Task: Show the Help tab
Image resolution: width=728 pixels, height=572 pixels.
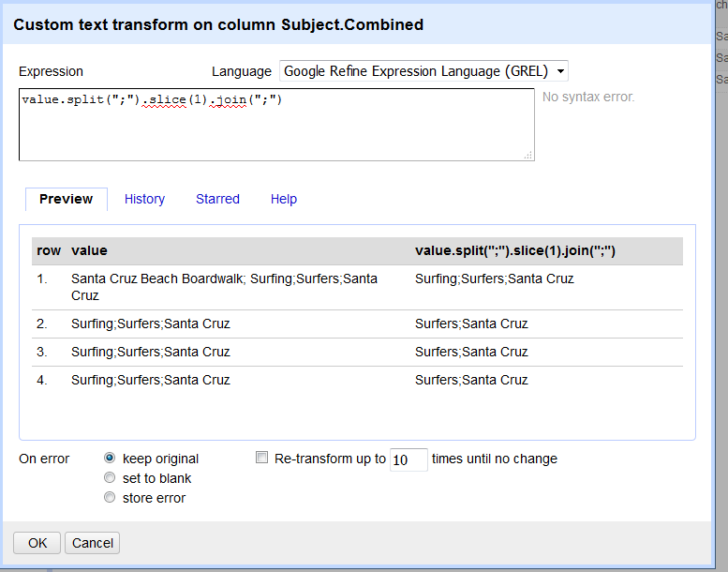Action: [x=284, y=199]
